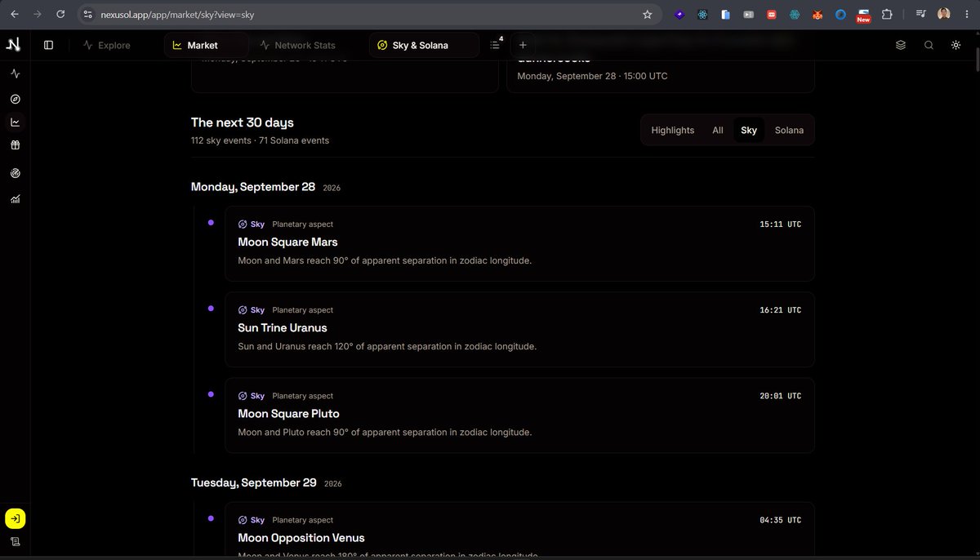Open the MetaMask fox extension
This screenshot has height=560, width=980.
tap(817, 15)
